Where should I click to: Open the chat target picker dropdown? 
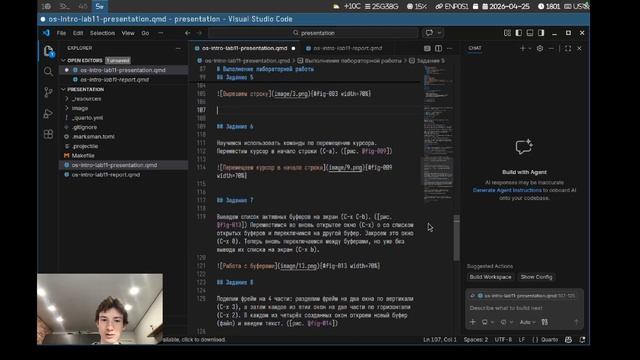(487, 322)
